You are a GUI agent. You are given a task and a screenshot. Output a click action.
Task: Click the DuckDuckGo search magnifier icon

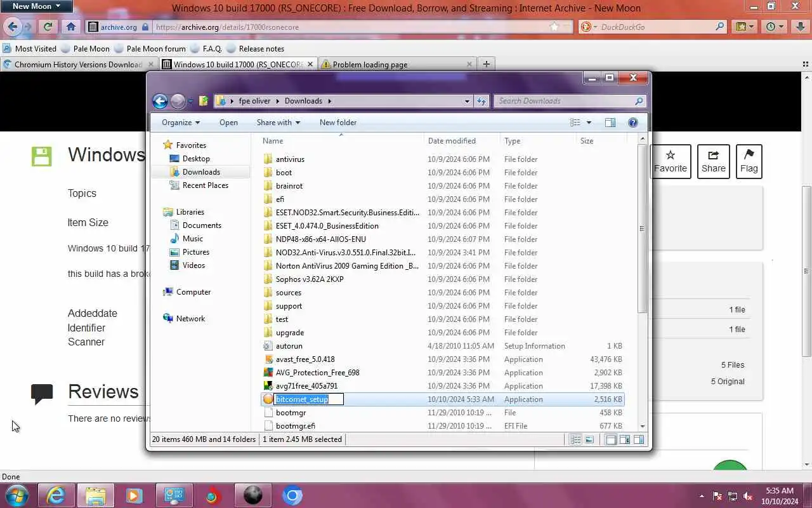720,27
